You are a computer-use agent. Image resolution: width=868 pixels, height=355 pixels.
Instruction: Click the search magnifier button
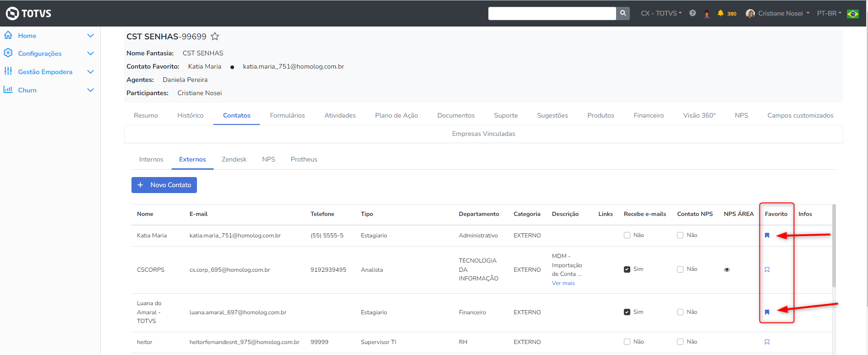(623, 13)
